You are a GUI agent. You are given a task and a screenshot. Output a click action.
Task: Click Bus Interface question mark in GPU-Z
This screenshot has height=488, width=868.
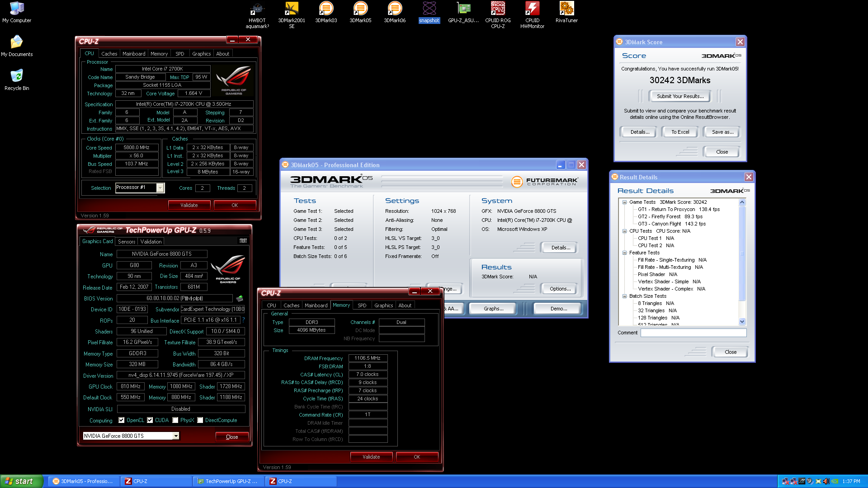[243, 320]
